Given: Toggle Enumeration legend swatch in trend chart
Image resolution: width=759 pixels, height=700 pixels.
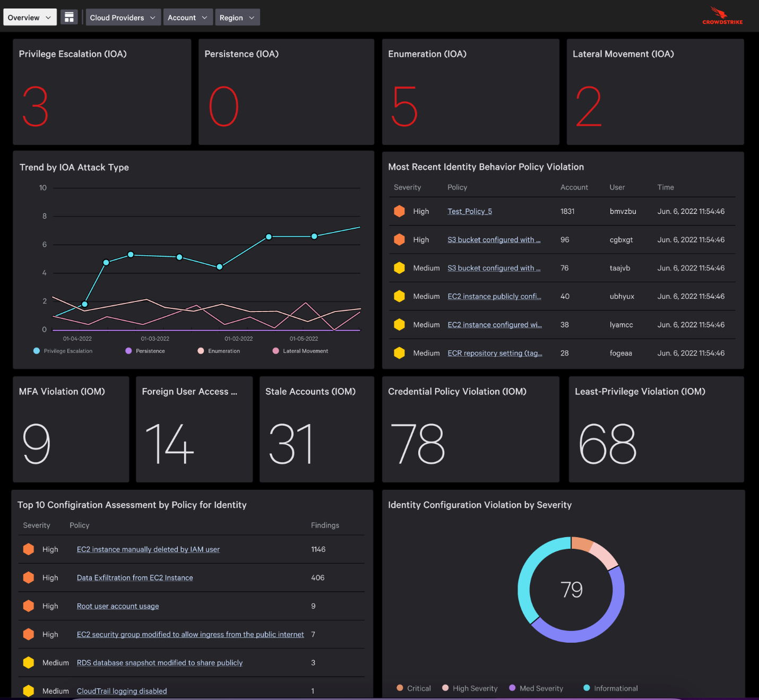Looking at the screenshot, I should click(x=201, y=351).
